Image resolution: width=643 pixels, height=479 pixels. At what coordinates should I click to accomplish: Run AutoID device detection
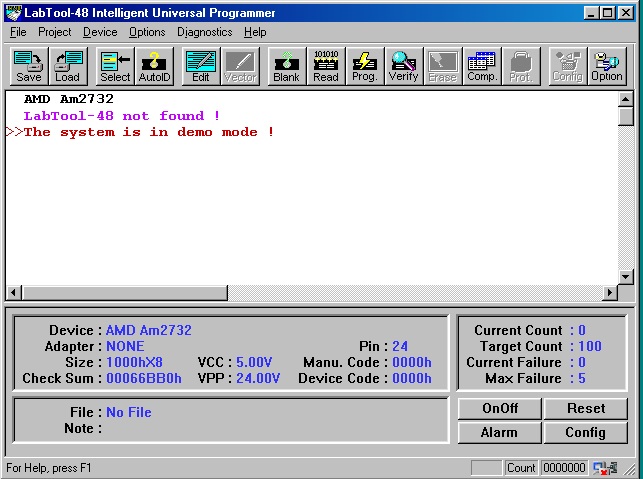154,66
